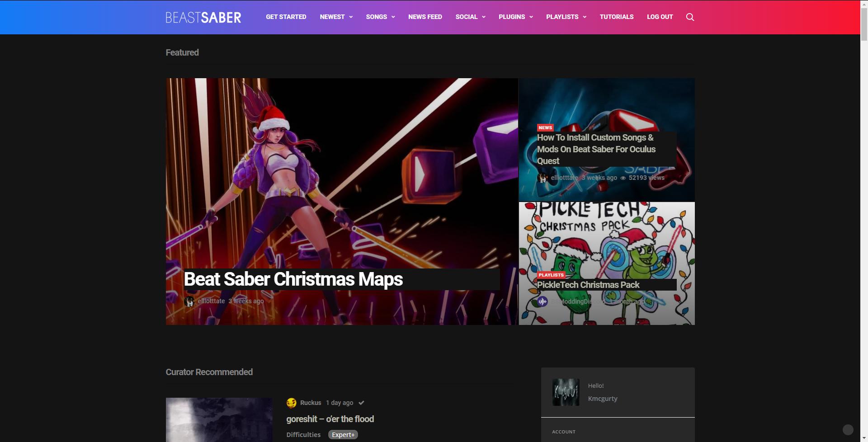Open the News Feed menu item
This screenshot has height=442, width=868.
[425, 17]
